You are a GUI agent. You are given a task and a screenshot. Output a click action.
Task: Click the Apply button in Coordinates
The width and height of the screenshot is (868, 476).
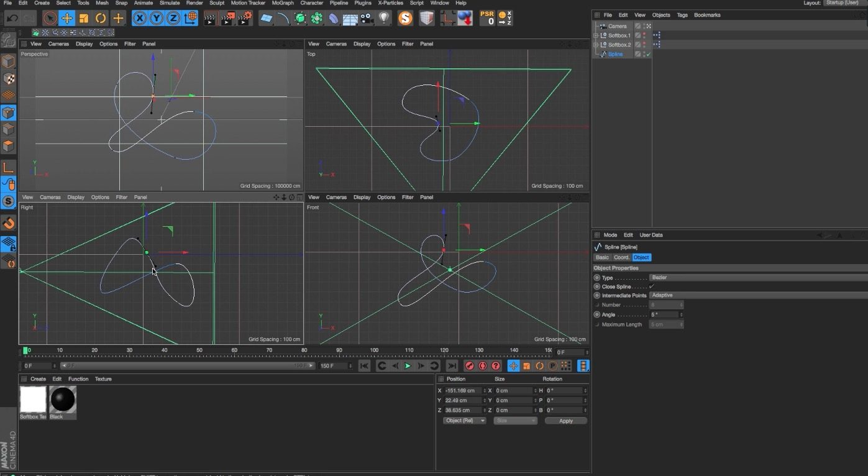pyautogui.click(x=566, y=421)
